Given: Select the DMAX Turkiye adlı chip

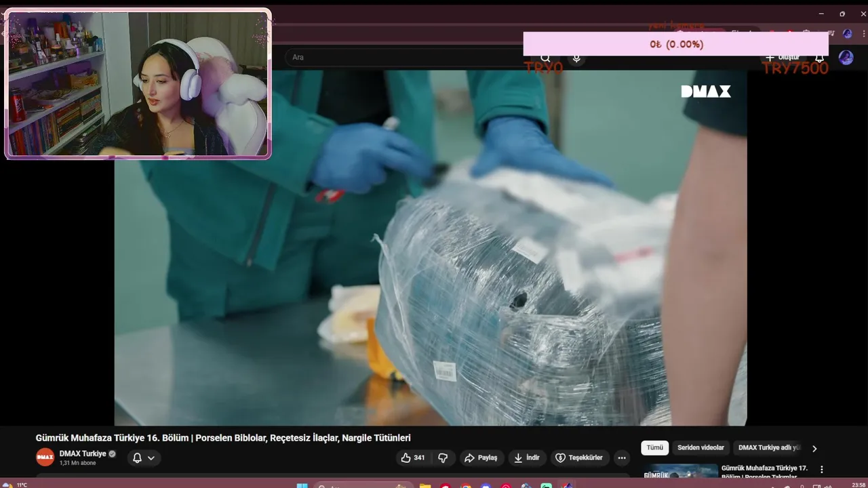Looking at the screenshot, I should [768, 447].
